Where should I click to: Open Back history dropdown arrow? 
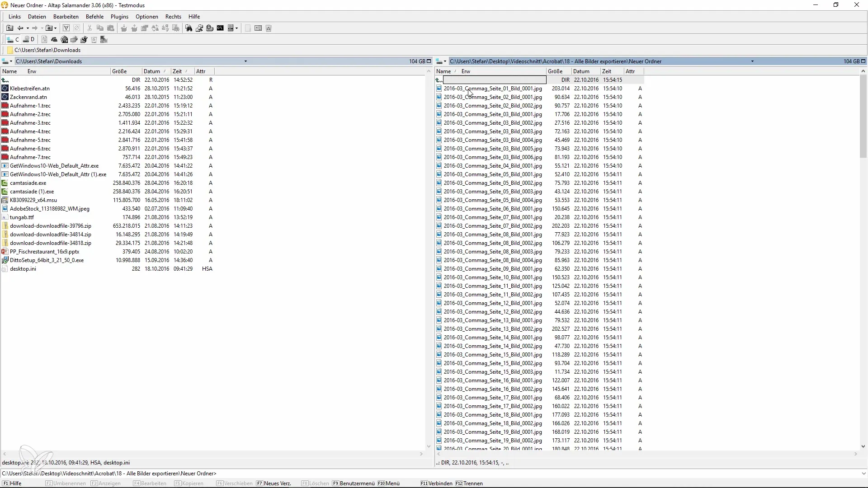(x=28, y=28)
